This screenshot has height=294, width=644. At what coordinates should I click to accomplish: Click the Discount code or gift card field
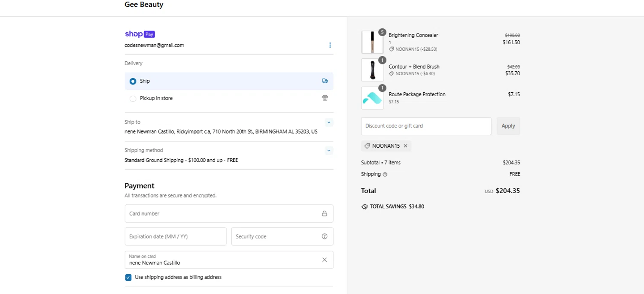pyautogui.click(x=426, y=126)
